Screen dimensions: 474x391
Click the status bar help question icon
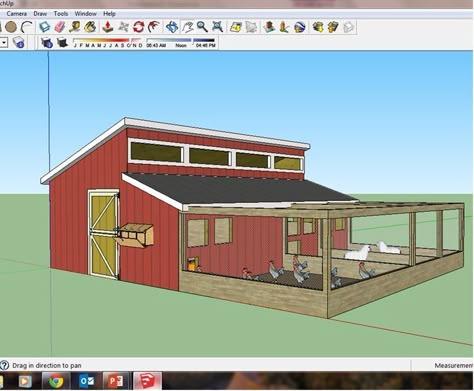point(4,365)
